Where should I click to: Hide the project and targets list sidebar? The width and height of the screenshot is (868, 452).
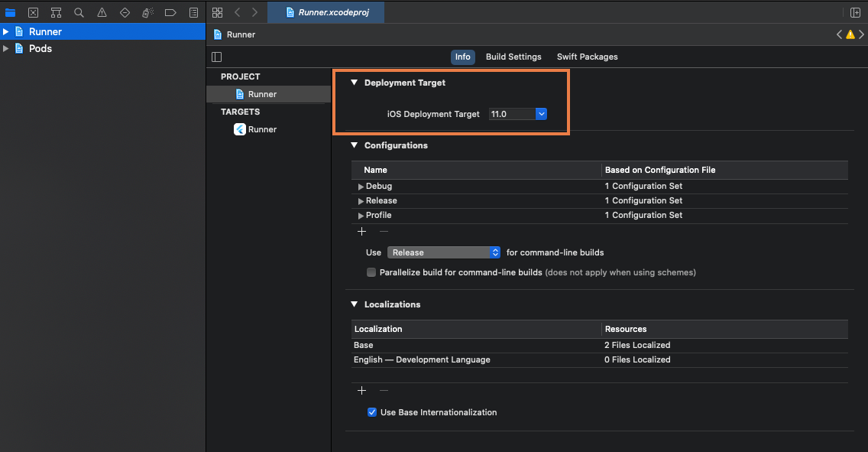tap(217, 57)
